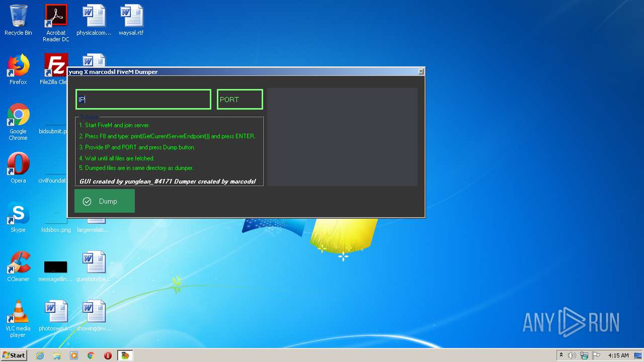This screenshot has height=362, width=644.
Task: Click the Action Center flag icon
Action: coord(596,355)
